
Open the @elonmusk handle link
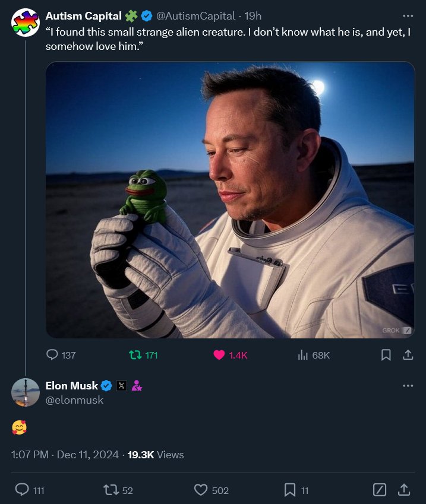(x=75, y=400)
